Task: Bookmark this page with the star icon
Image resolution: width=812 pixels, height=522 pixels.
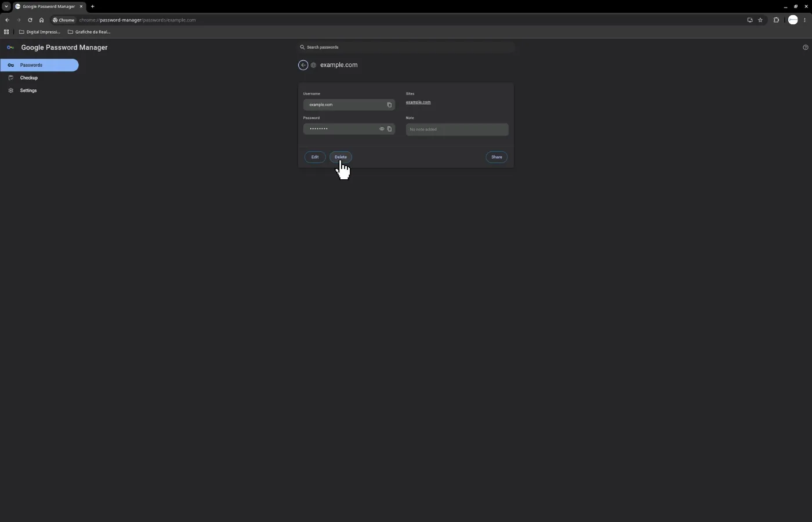Action: tap(760, 20)
